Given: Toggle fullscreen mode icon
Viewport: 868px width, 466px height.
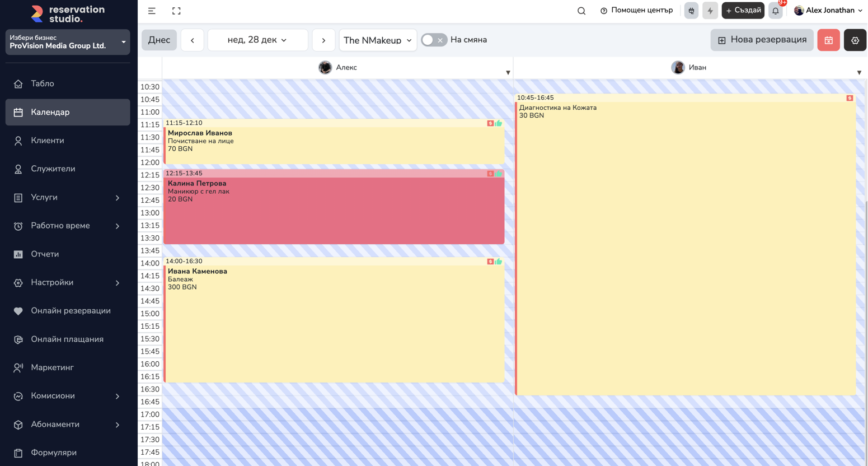Looking at the screenshot, I should point(176,11).
